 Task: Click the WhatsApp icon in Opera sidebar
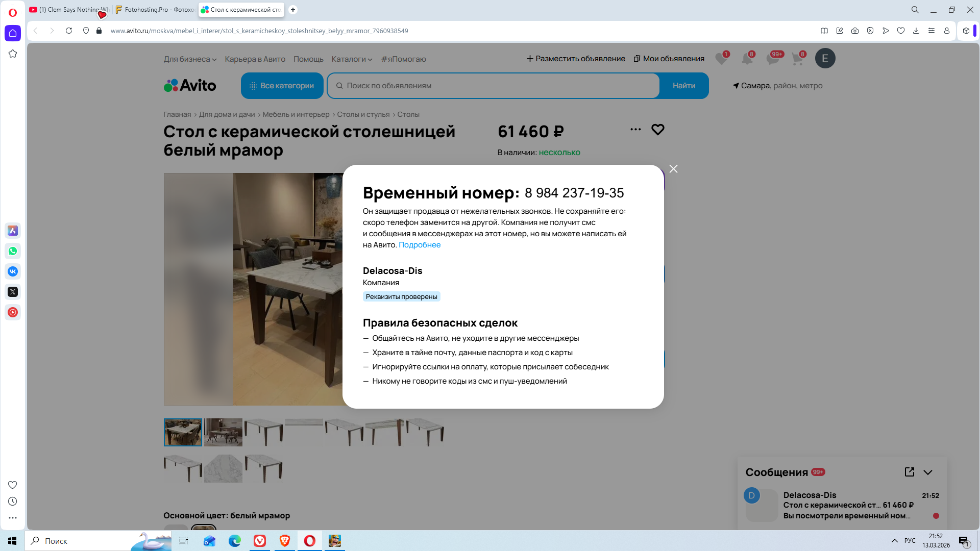[x=13, y=251]
